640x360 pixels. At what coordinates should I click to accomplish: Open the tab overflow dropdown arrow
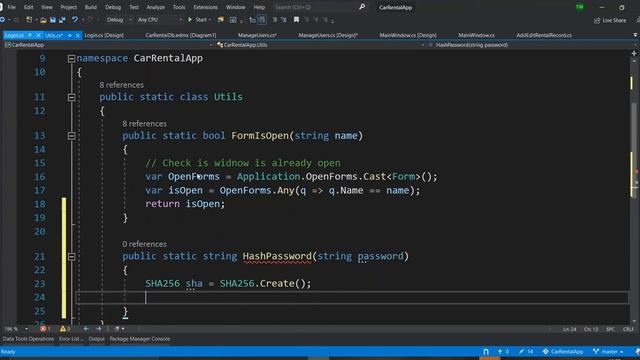point(635,36)
